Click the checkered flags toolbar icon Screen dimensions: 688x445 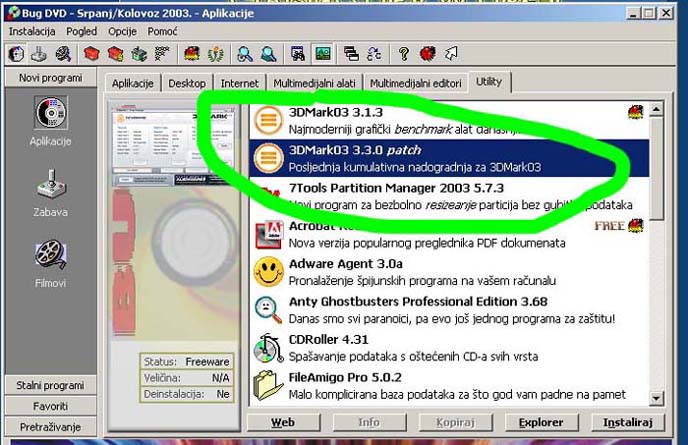click(162, 54)
